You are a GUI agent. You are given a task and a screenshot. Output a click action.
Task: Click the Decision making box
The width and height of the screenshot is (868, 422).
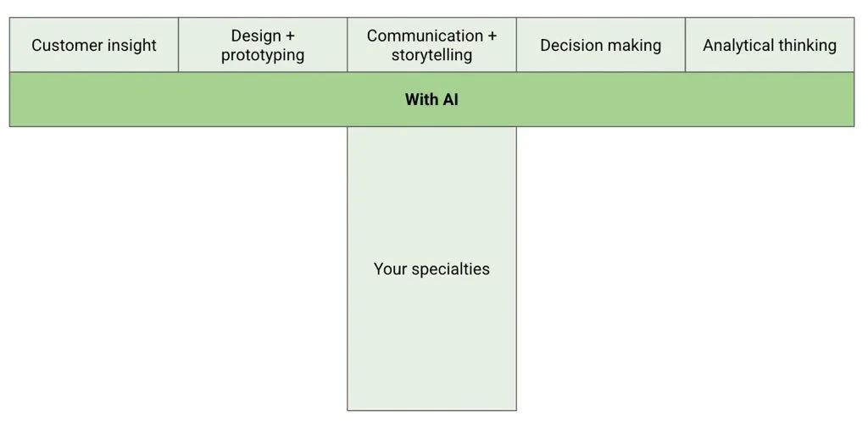[x=601, y=45]
